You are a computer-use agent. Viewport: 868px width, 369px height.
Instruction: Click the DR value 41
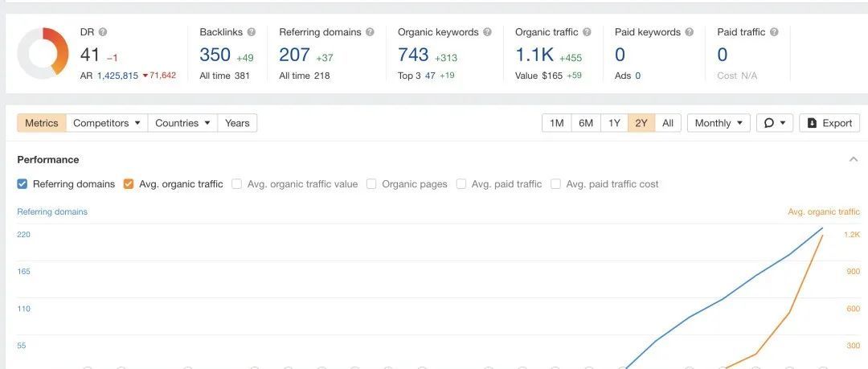tap(90, 55)
